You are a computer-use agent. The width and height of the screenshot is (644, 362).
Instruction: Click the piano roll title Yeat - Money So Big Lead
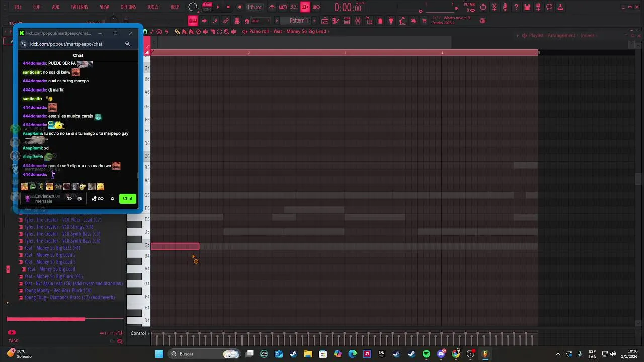[x=299, y=32]
